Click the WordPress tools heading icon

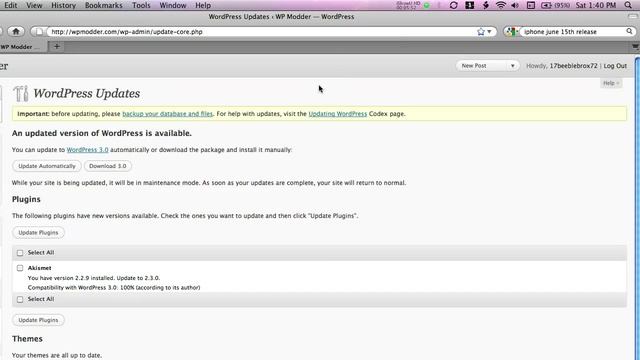[x=20, y=93]
